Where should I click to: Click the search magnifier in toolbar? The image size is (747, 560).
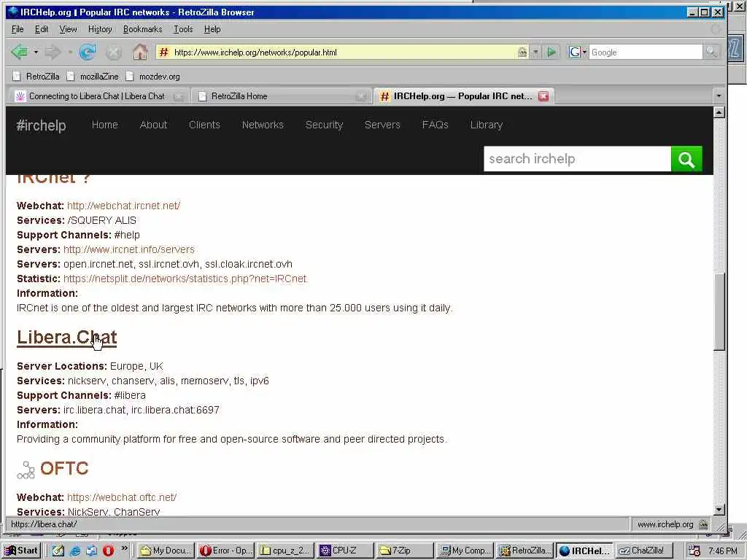pyautogui.click(x=711, y=52)
